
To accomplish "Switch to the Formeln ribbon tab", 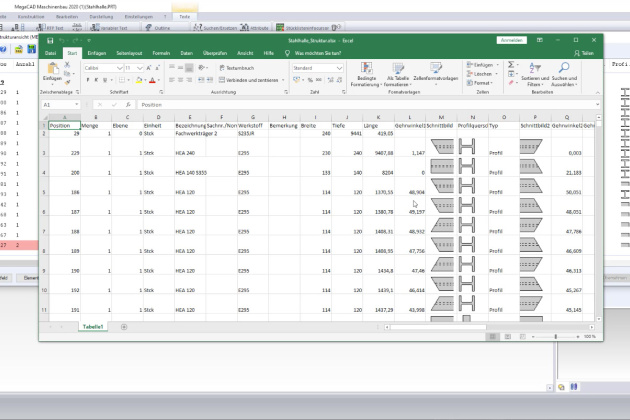I will 160,52.
